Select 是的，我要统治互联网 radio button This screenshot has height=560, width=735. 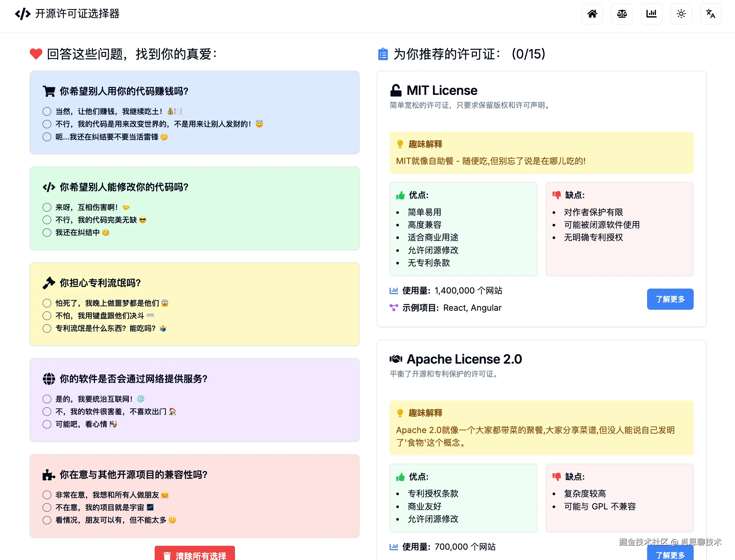(x=47, y=399)
